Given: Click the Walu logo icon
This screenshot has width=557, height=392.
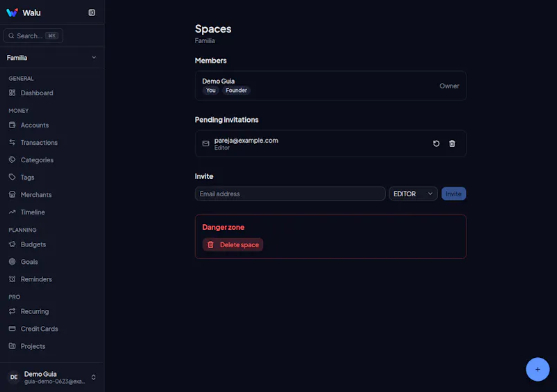Looking at the screenshot, I should [12, 13].
